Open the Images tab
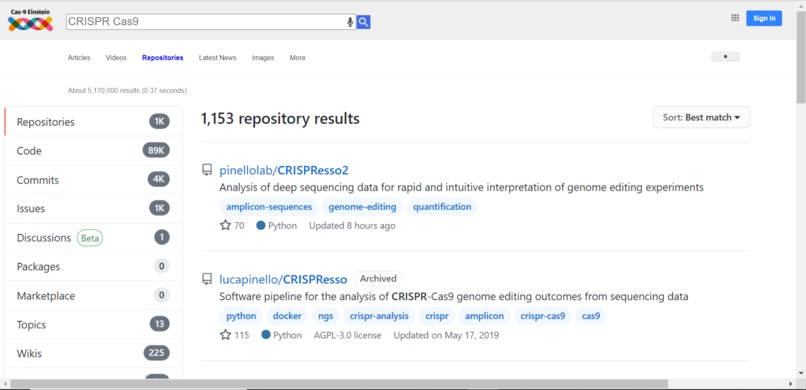The image size is (806, 390). coord(263,58)
